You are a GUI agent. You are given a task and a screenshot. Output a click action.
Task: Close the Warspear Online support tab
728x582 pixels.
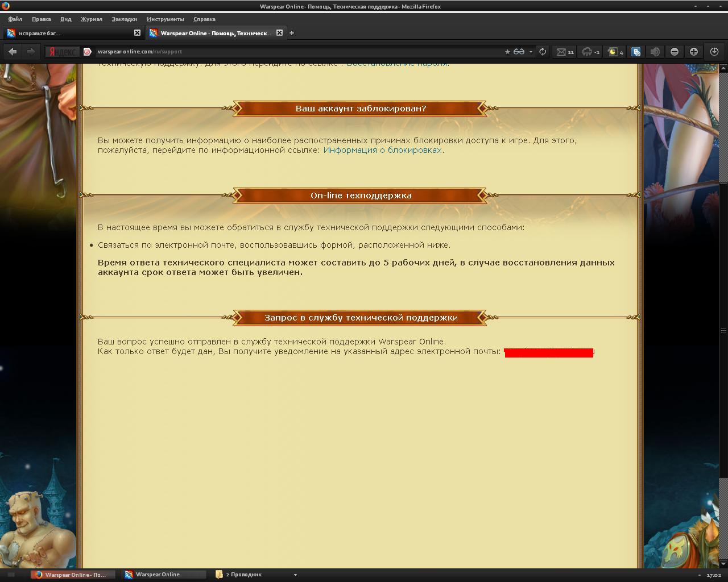coord(279,33)
